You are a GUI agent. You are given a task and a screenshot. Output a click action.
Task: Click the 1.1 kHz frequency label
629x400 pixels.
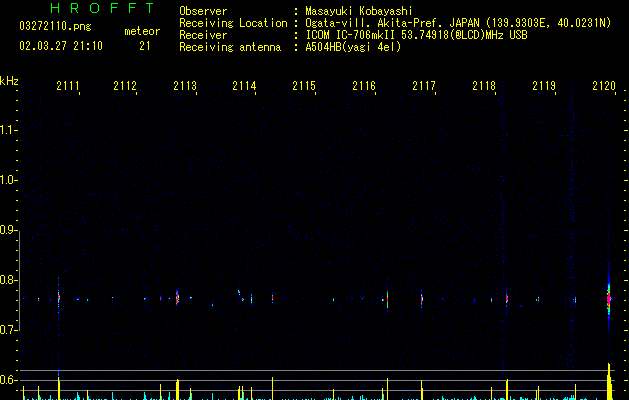[7, 130]
